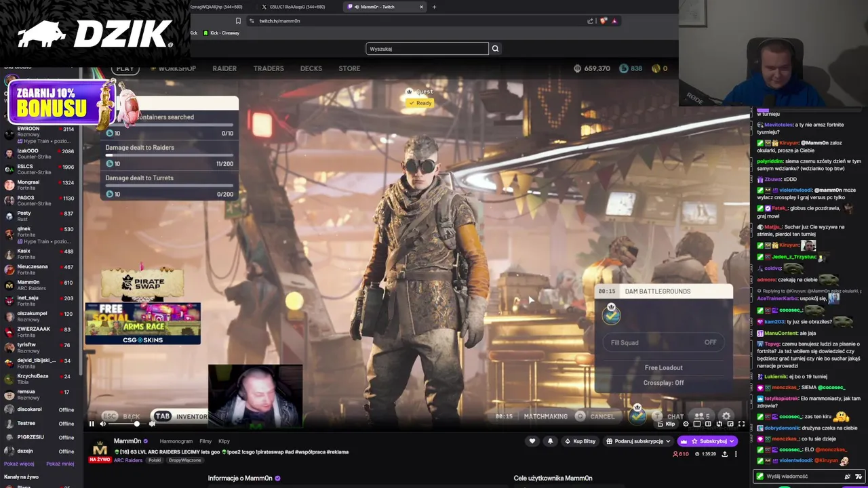868x488 pixels.
Task: Click the 659,370 coins currency counter
Action: click(591, 68)
